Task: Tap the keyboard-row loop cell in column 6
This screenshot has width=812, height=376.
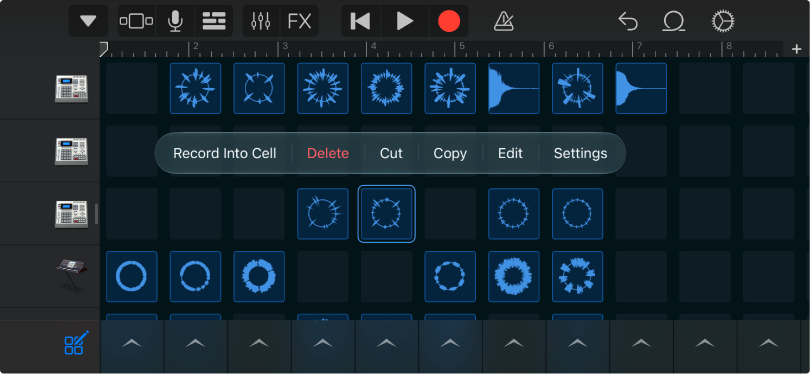Action: click(x=450, y=277)
